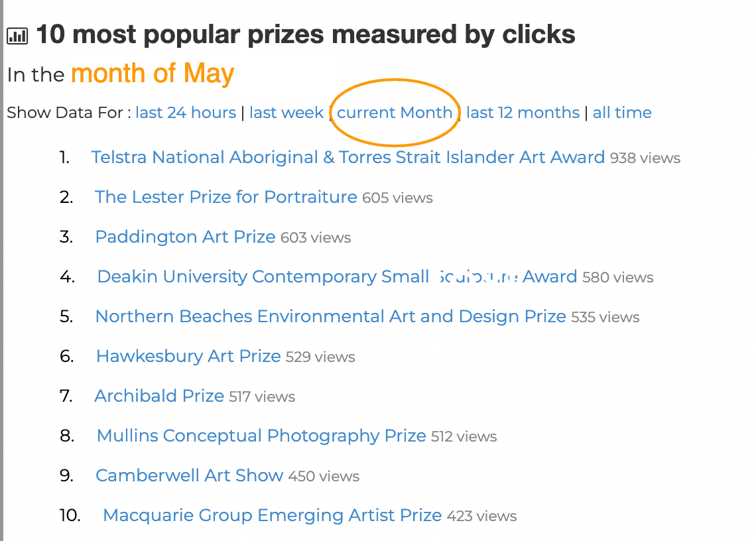
Task: Click the Archibald Prize link
Action: pos(159,396)
